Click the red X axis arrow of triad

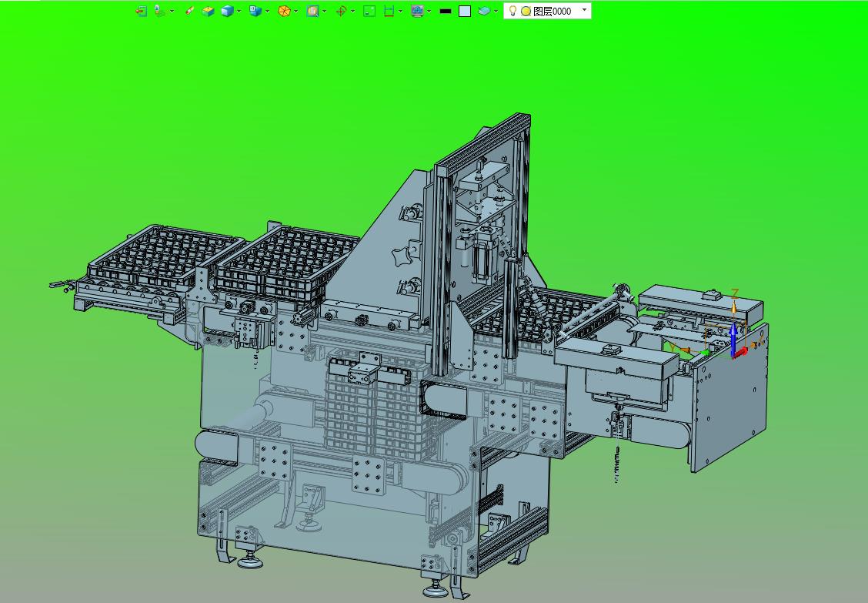(x=742, y=353)
